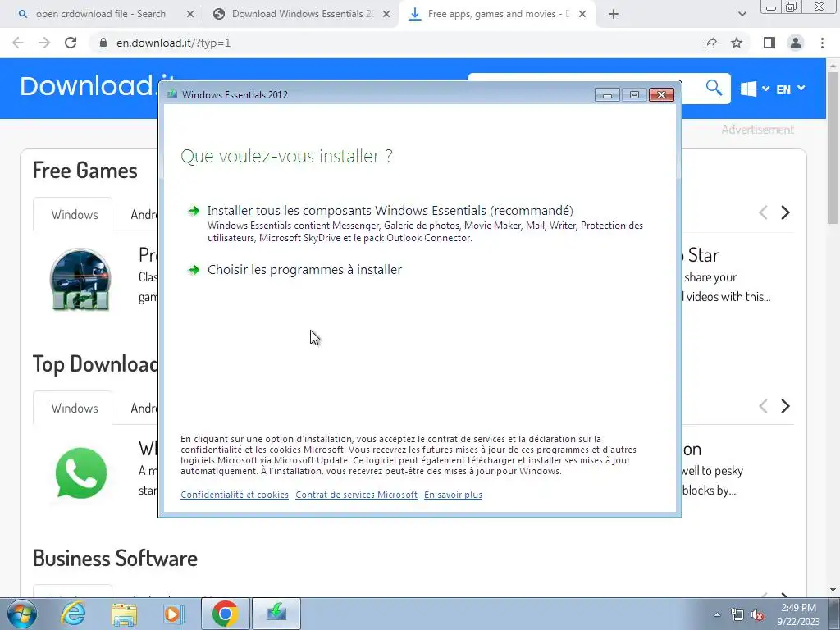
Task: Show hidden system tray icons
Action: tap(717, 614)
